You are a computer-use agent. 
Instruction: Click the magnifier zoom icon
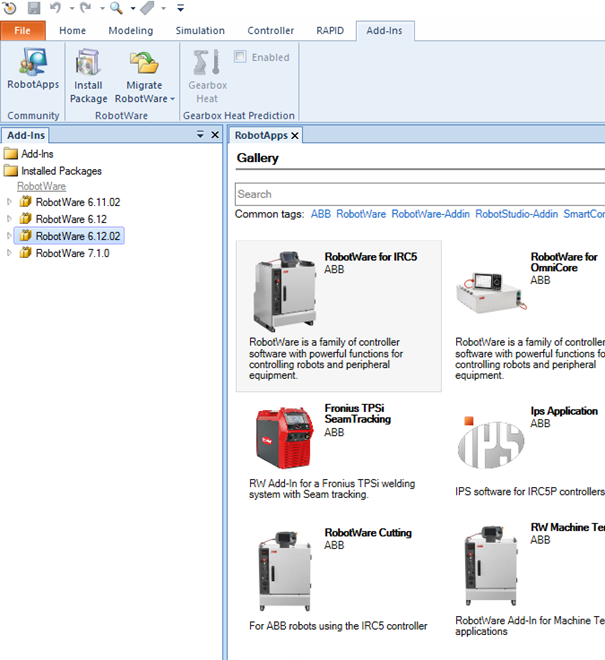coord(116,8)
